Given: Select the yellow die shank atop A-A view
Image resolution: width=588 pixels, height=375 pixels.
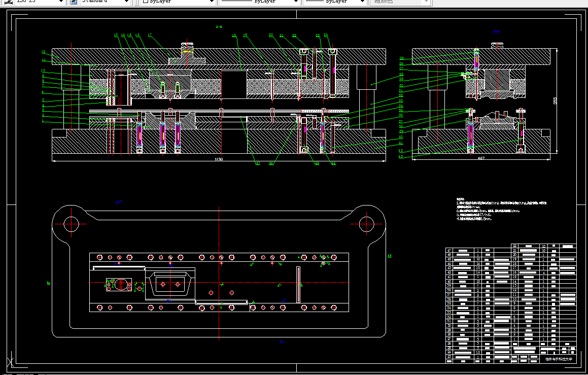Looking at the screenshot, I should pos(187,48).
